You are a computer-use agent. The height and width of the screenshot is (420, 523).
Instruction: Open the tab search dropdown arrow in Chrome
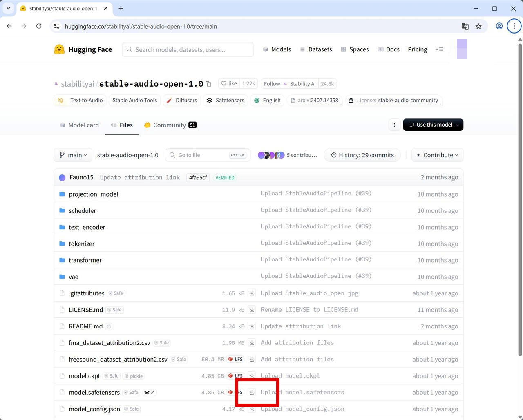click(8, 8)
